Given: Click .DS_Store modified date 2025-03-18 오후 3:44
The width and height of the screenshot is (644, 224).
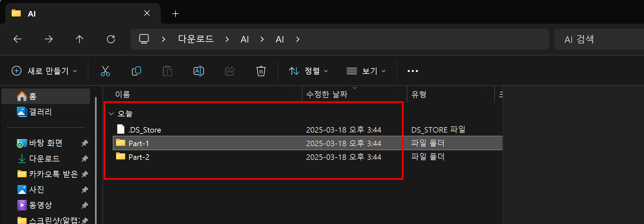Looking at the screenshot, I should click(344, 130).
